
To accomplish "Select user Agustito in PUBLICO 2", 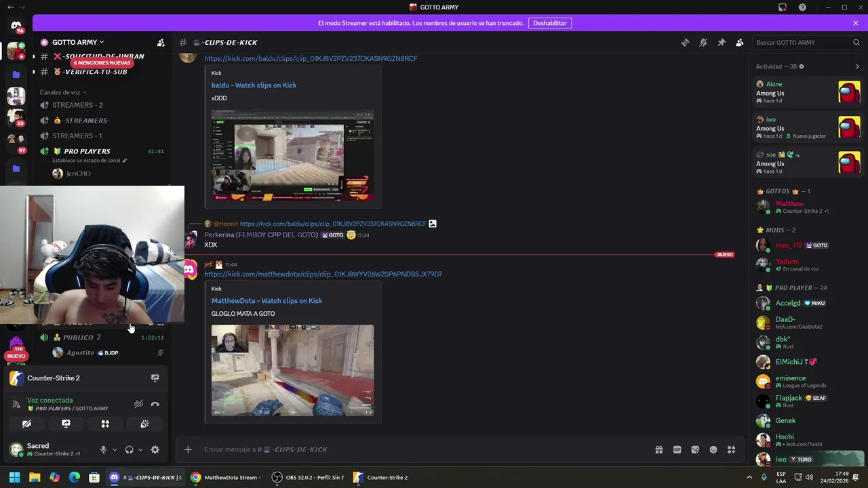I will [80, 352].
